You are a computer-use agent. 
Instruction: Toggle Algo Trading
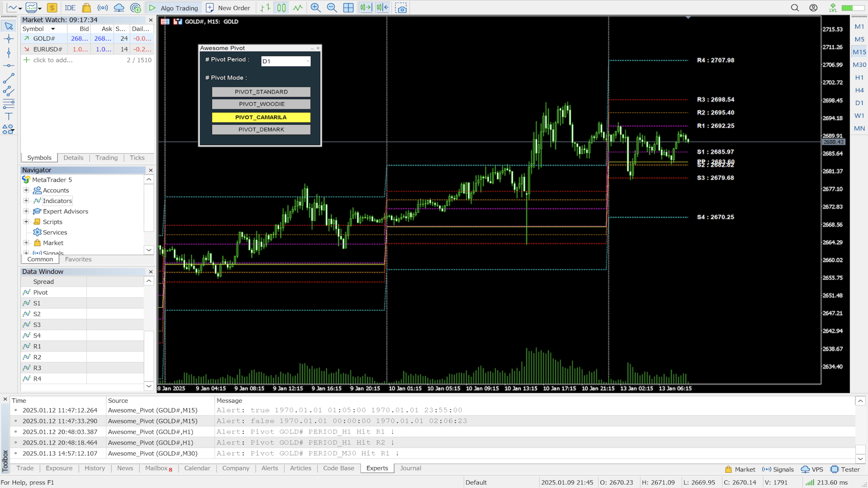tap(174, 8)
